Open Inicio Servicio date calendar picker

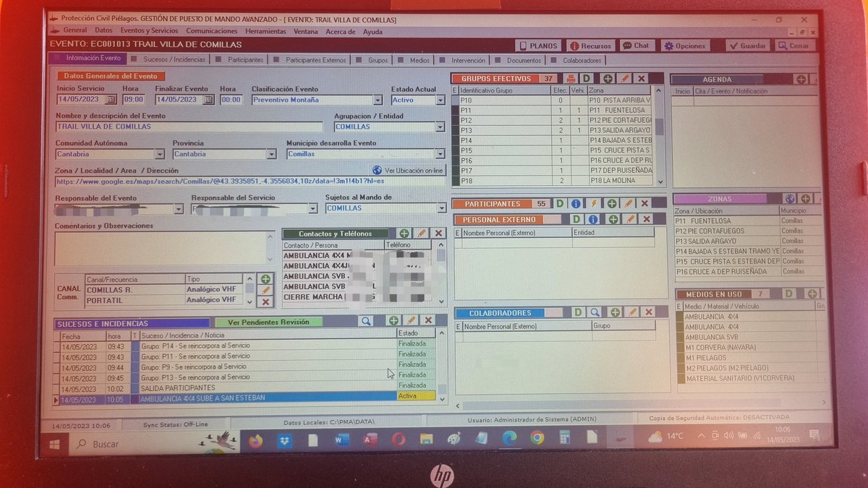pos(111,100)
